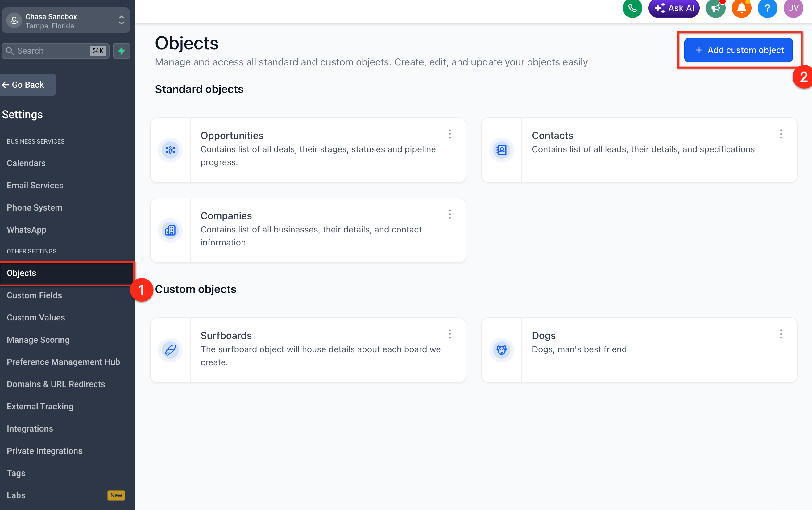Open the Ask AI assistant
812x510 pixels.
674,8
